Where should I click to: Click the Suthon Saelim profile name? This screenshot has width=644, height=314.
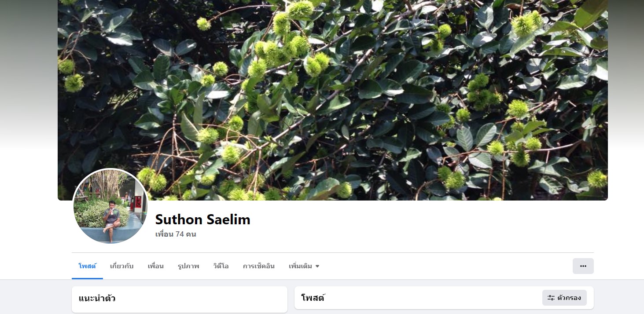(x=203, y=219)
